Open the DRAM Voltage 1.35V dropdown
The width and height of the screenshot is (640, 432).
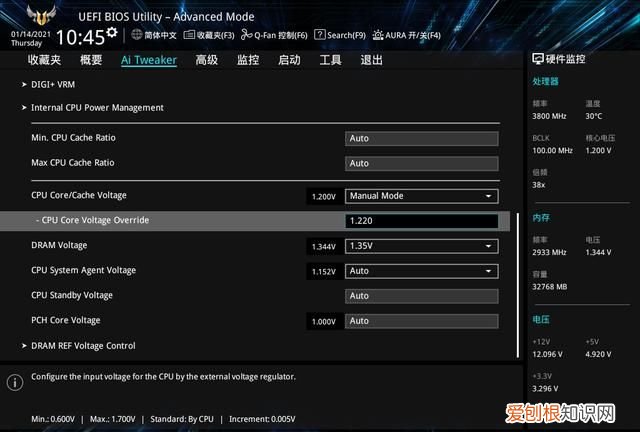tap(421, 246)
